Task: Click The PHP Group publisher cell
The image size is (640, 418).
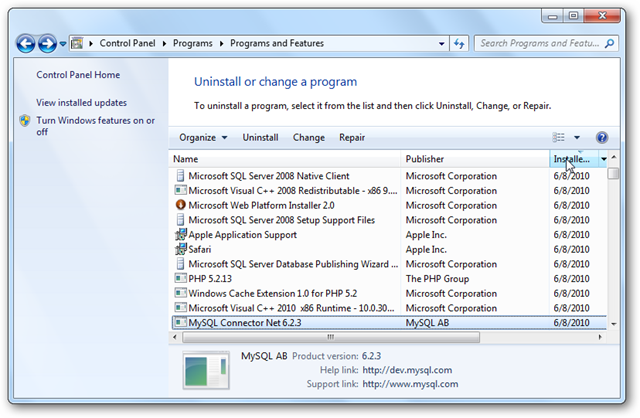Action: point(437,279)
